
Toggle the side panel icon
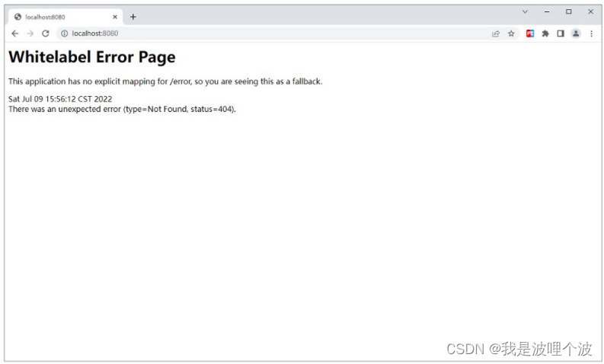pos(561,34)
